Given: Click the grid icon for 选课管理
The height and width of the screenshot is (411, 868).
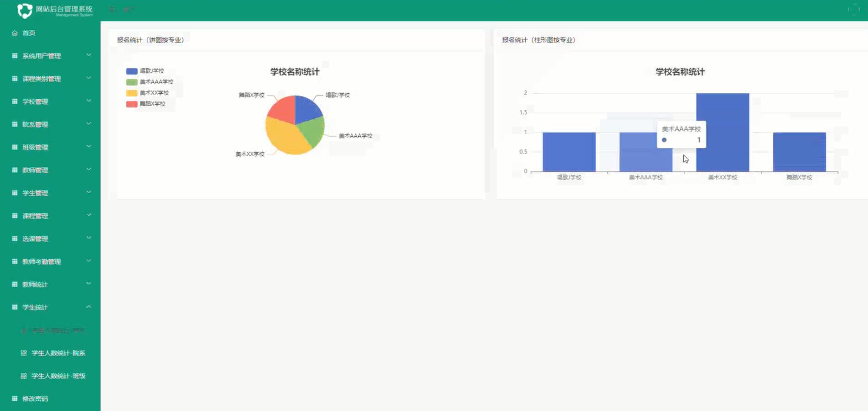Looking at the screenshot, I should 15,239.
